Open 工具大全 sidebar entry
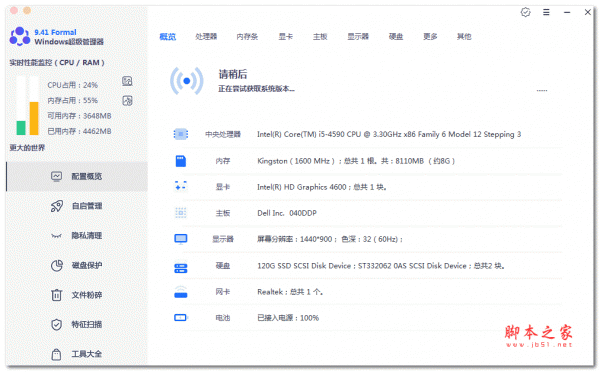This screenshot has width=600, height=372. pyautogui.click(x=77, y=354)
